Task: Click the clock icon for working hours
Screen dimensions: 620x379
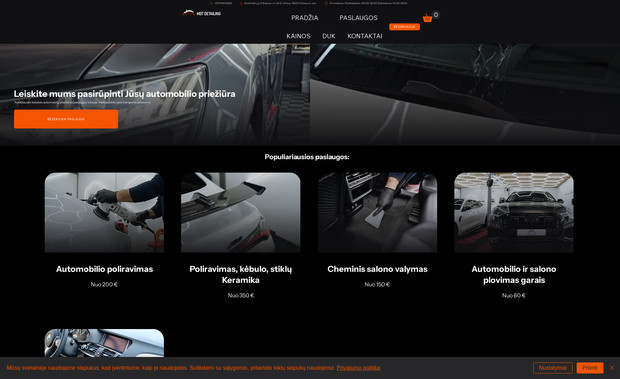Action: tap(326, 3)
